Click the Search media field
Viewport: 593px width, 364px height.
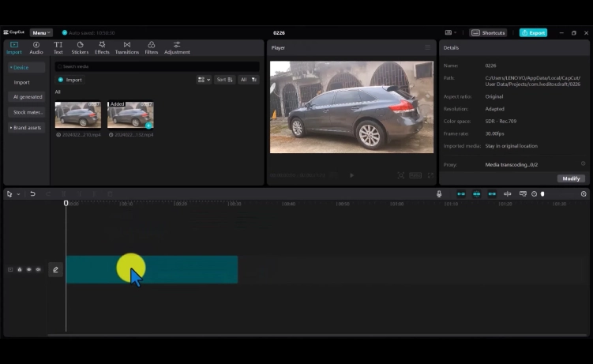pos(157,66)
